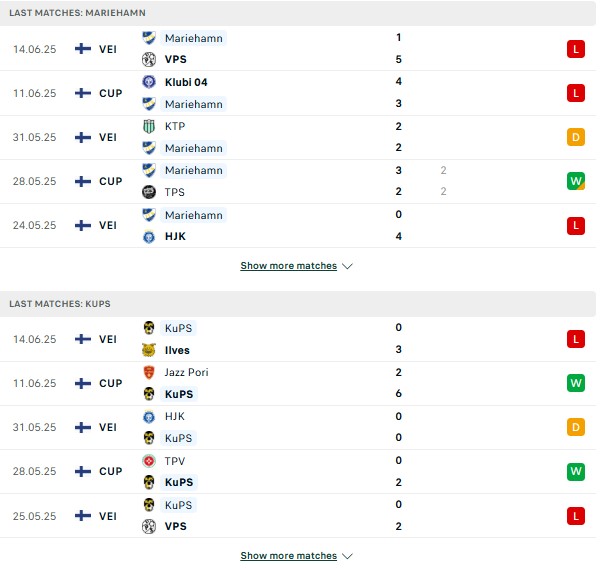
Task: Click the TPV red round crest
Action: coord(149,461)
